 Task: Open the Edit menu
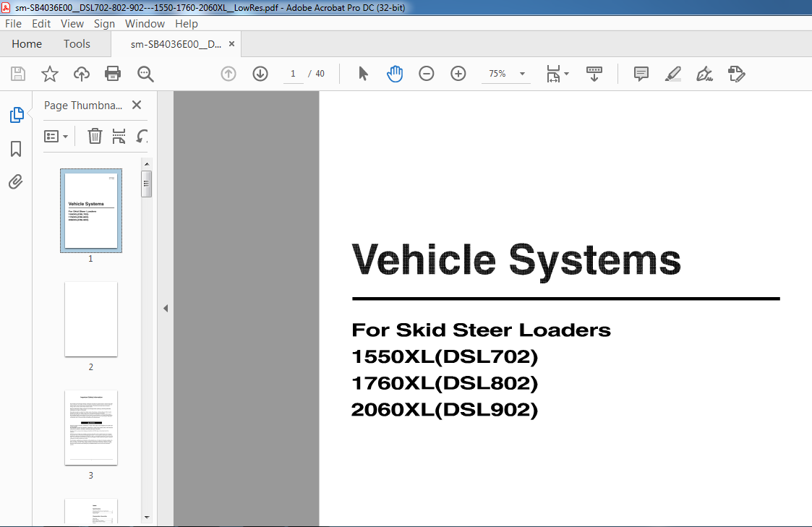tap(41, 24)
